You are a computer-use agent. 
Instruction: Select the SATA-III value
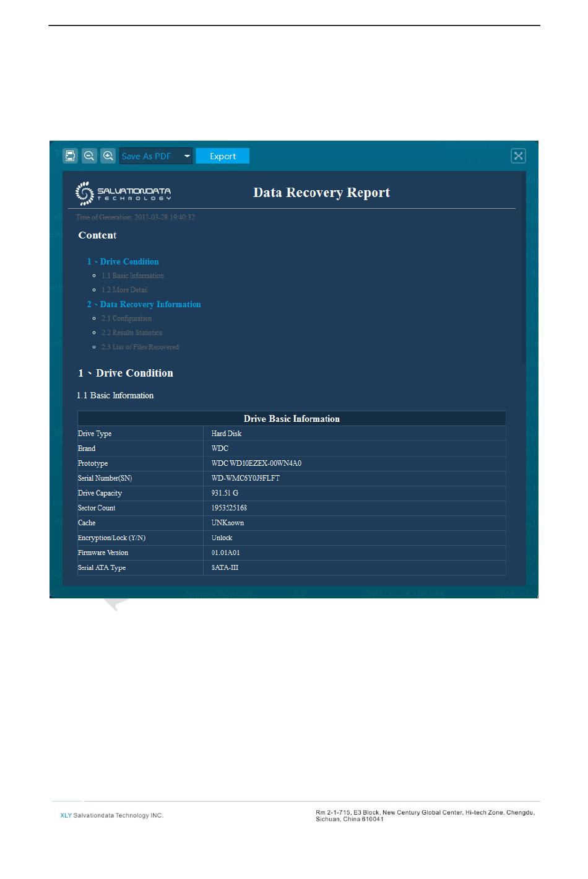click(x=225, y=567)
